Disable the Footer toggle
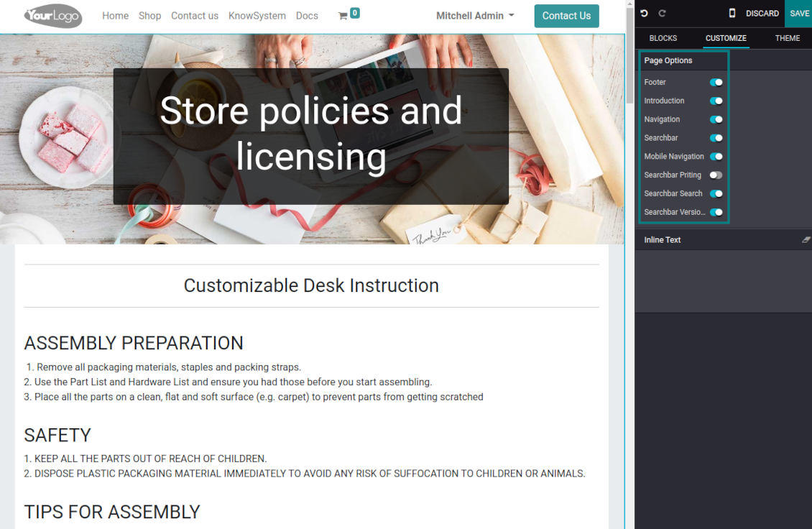 (716, 83)
